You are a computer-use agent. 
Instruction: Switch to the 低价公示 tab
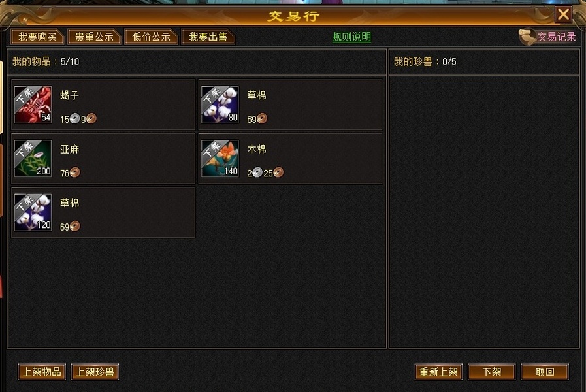[x=151, y=37]
